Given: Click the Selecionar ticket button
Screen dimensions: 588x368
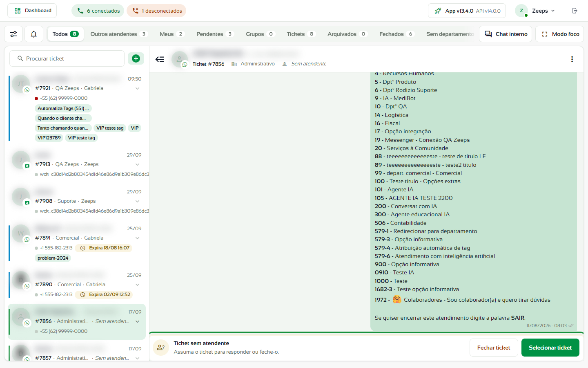Looking at the screenshot, I should coord(550,348).
